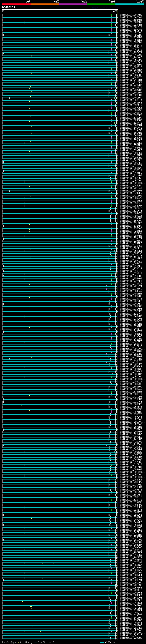The width and height of the screenshot is (146, 644).
Task: Select the UniRef100_A5B6E2 label
Action: coord(131,40)
